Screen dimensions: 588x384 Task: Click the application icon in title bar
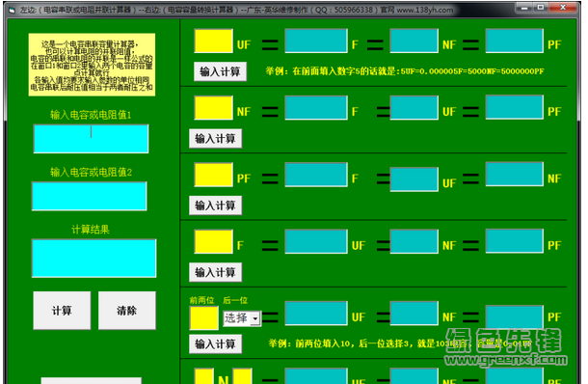[x=12, y=10]
